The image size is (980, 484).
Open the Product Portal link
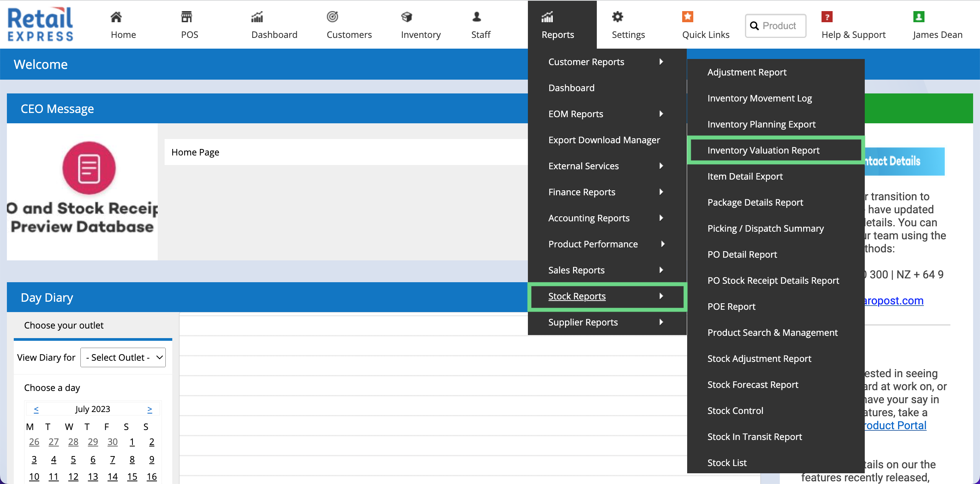[x=895, y=425]
